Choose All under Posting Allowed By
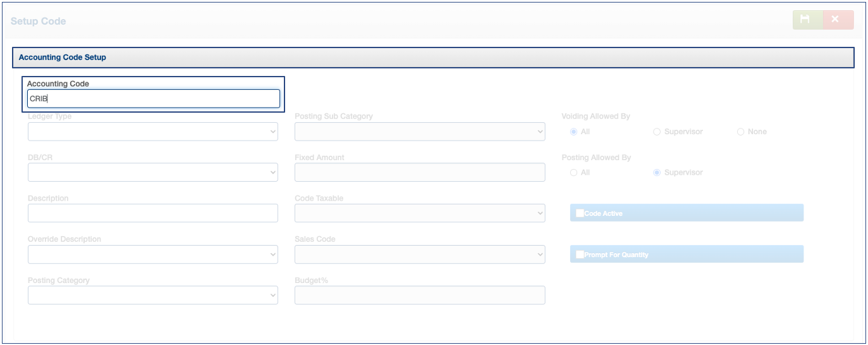Image resolution: width=868 pixels, height=345 pixels. coord(573,172)
